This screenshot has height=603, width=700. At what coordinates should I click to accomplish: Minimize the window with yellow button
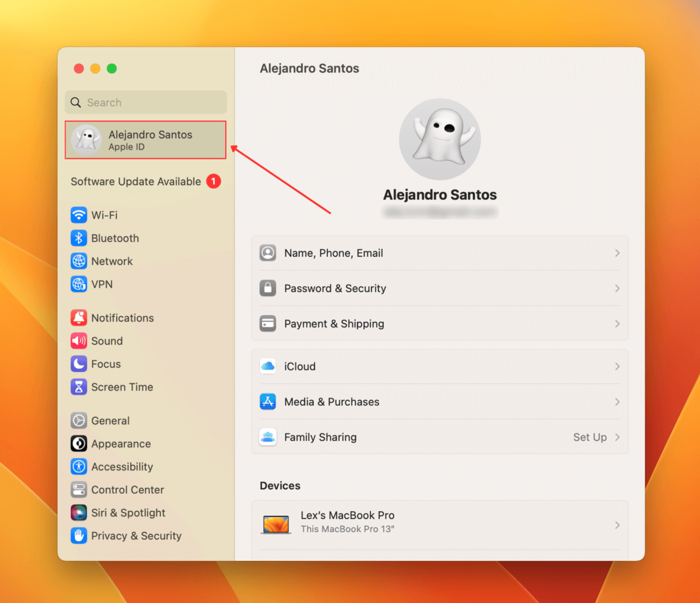click(x=95, y=68)
